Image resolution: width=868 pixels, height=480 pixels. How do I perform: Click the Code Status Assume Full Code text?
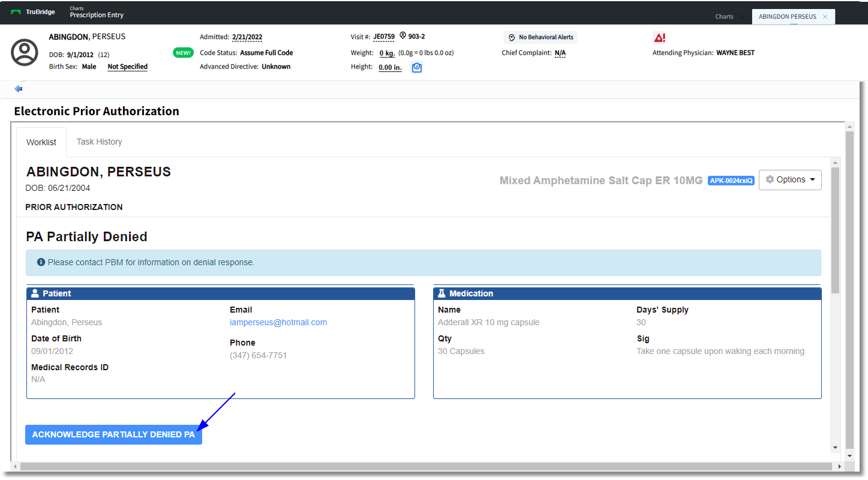point(247,53)
